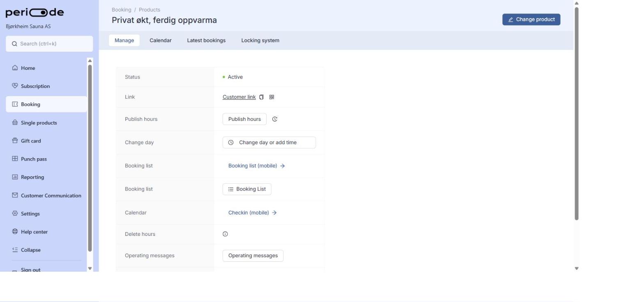Focus the Search (ctrl+k) field

pos(49,44)
